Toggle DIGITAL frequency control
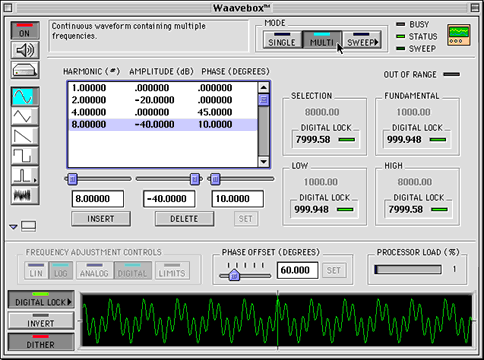This screenshot has width=484, height=360. [133, 270]
